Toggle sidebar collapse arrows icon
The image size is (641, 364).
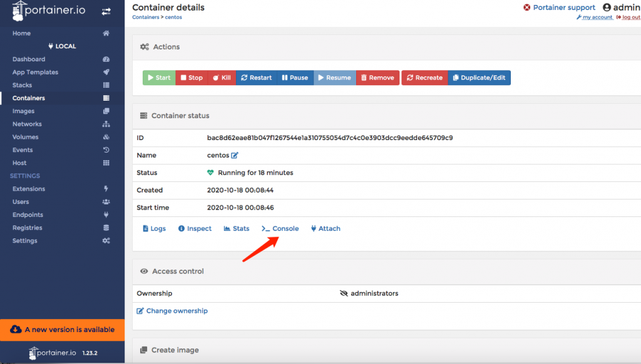coord(106,11)
